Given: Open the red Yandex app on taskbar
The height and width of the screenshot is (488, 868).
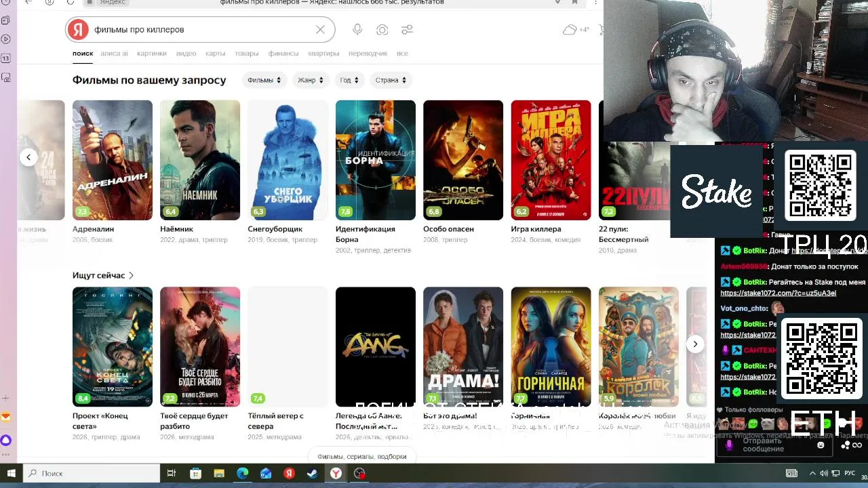Looking at the screenshot, I should [289, 473].
